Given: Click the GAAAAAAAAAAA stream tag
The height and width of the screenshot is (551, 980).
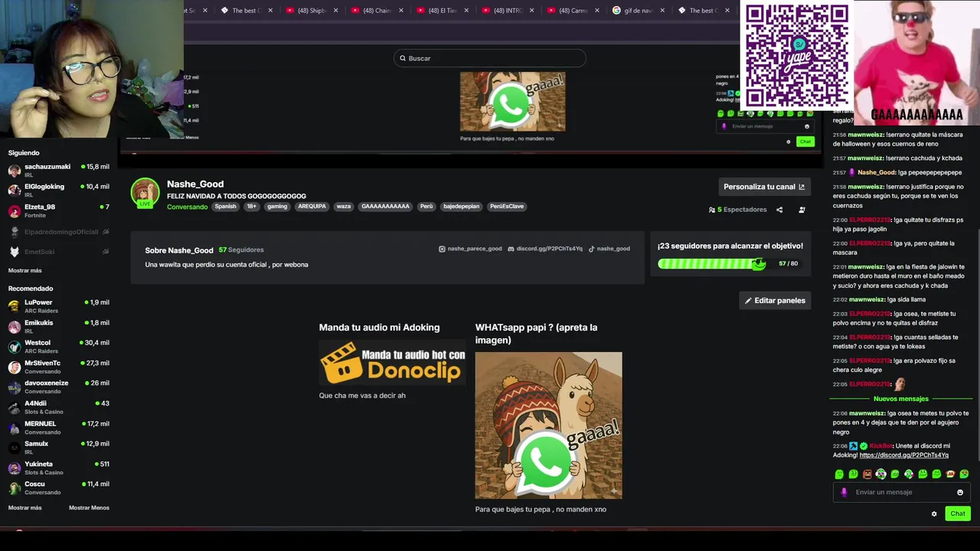Looking at the screenshot, I should pyautogui.click(x=385, y=207).
